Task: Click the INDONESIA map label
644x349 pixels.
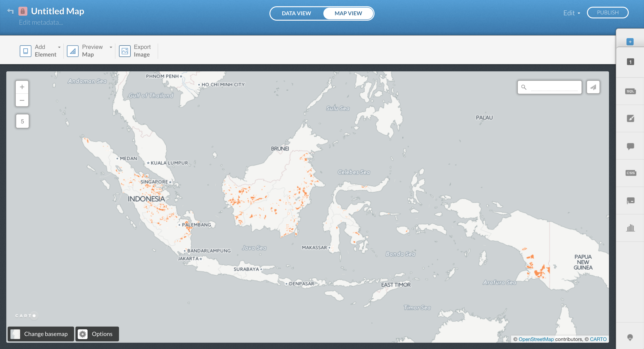Action: 146,199
